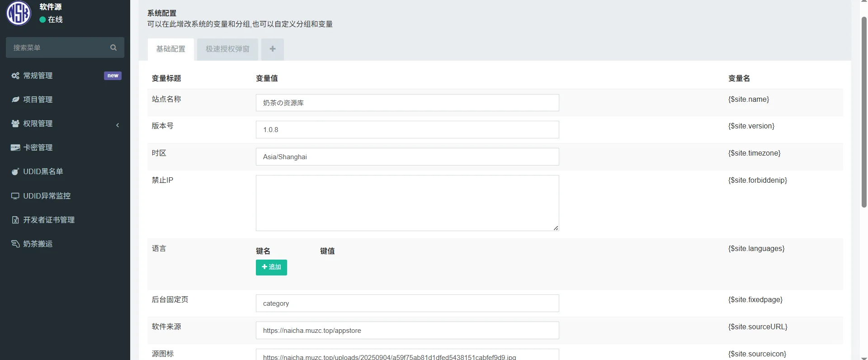The height and width of the screenshot is (360, 868).
Task: Focus the 后台固定页 input field
Action: coord(407,303)
